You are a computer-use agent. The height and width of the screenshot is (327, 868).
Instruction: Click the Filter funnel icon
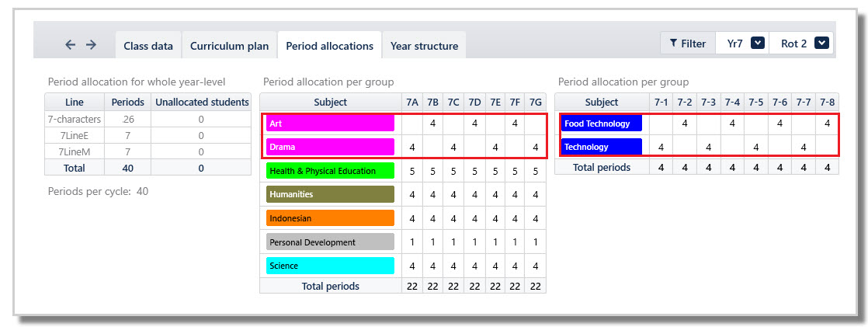[673, 43]
